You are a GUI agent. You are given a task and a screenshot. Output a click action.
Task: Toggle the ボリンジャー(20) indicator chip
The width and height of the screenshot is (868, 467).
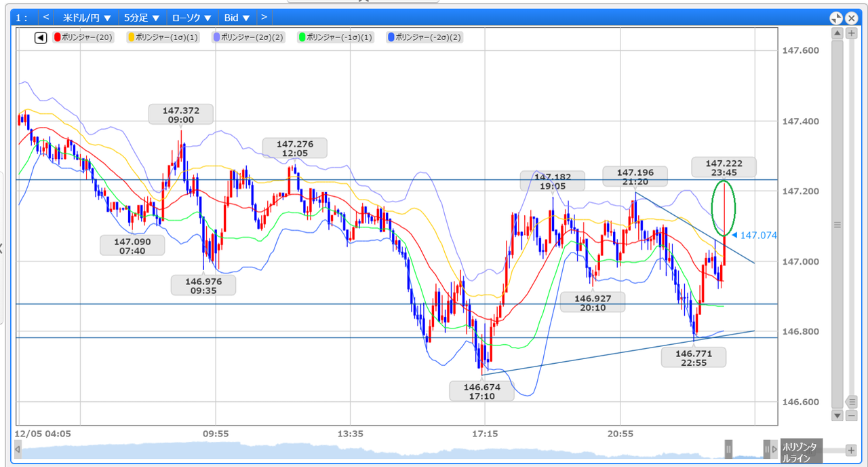pyautogui.click(x=83, y=38)
